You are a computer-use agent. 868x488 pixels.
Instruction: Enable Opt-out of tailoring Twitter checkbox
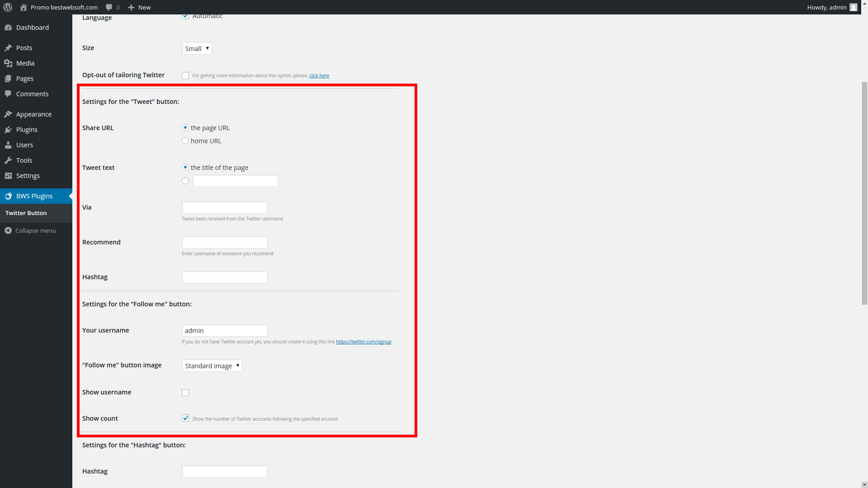coord(185,75)
